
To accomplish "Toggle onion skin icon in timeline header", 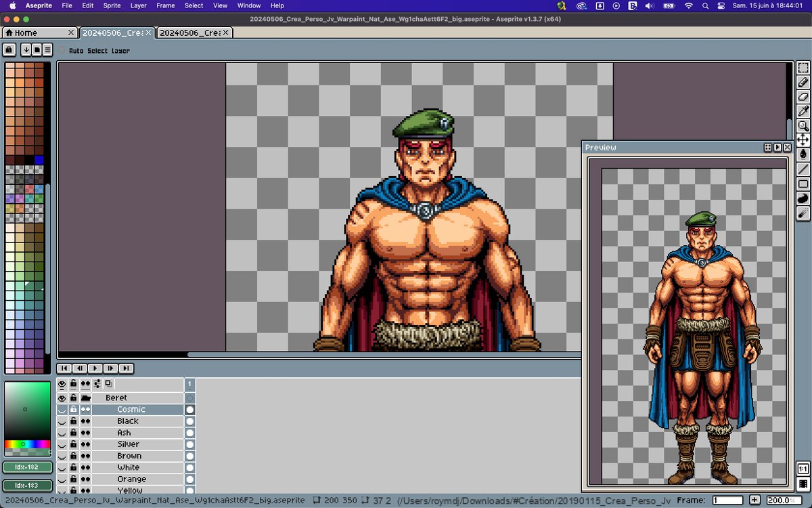I will coord(108,383).
